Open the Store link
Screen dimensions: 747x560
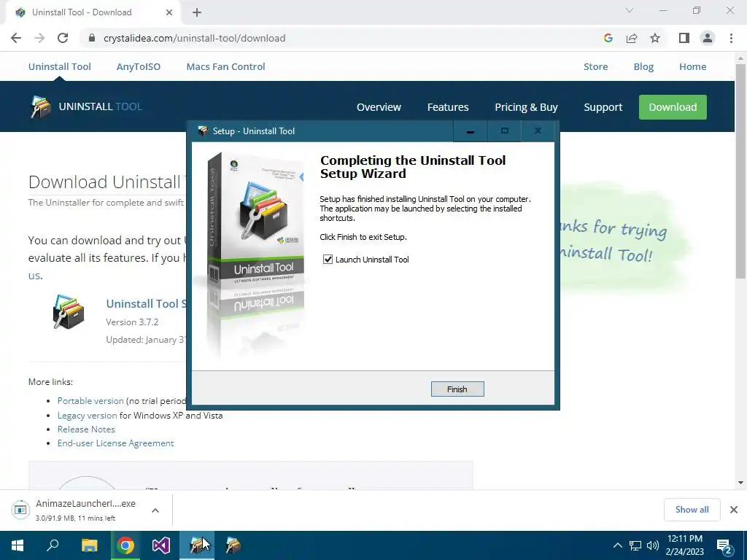(x=596, y=66)
